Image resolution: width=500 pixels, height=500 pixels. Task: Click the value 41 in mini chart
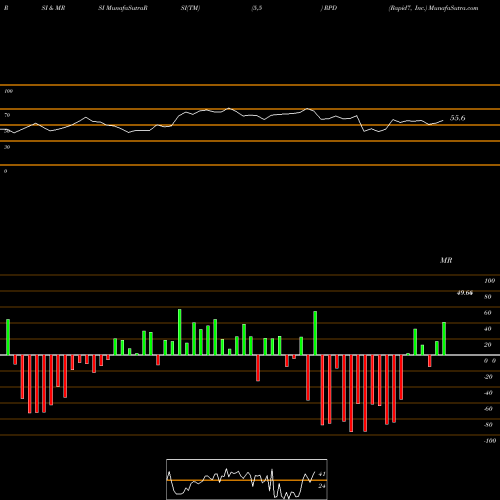pos(322,474)
